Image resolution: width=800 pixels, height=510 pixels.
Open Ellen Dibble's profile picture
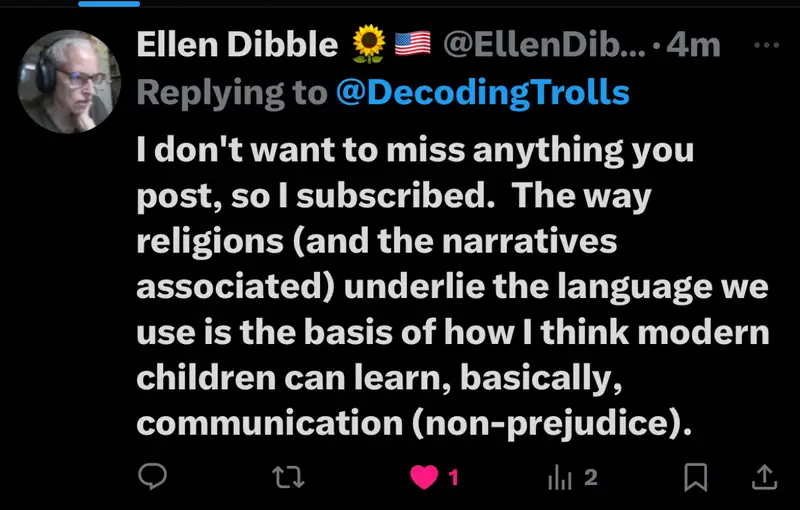point(69,82)
